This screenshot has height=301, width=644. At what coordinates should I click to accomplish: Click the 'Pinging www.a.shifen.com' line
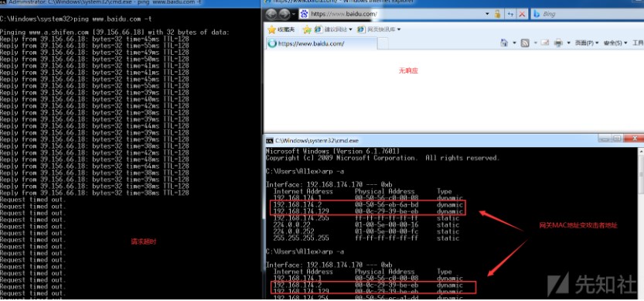(114, 32)
